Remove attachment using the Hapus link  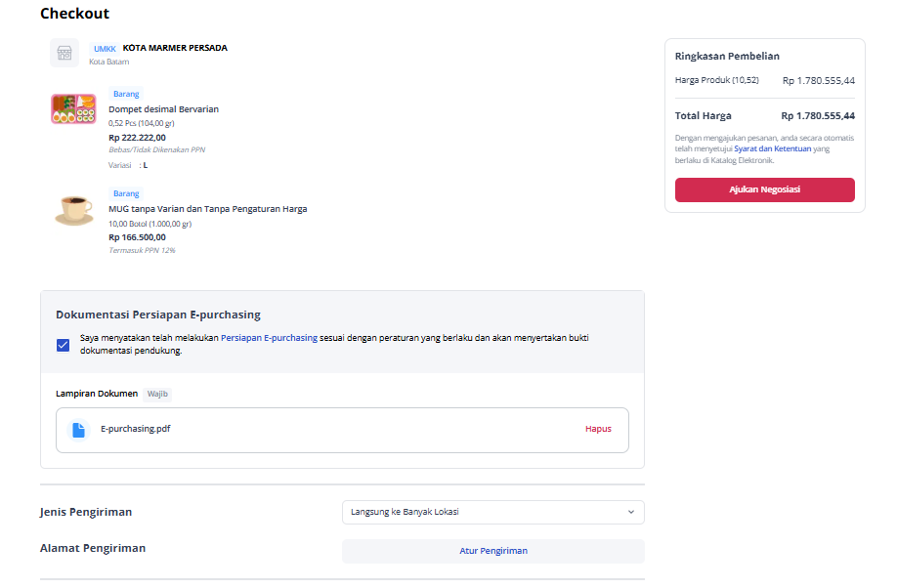point(598,429)
